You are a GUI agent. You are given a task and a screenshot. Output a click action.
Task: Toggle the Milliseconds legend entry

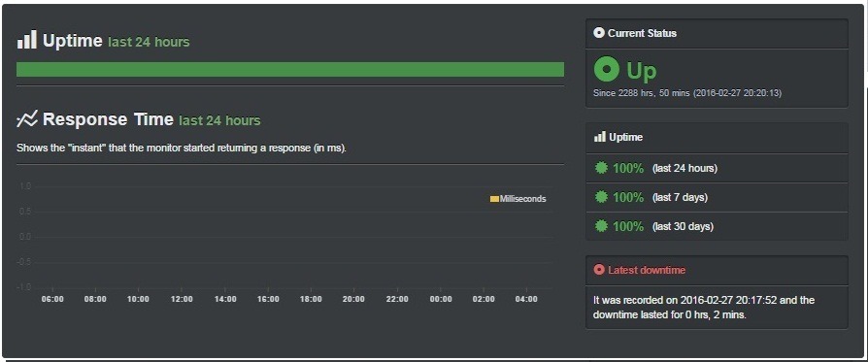click(518, 199)
